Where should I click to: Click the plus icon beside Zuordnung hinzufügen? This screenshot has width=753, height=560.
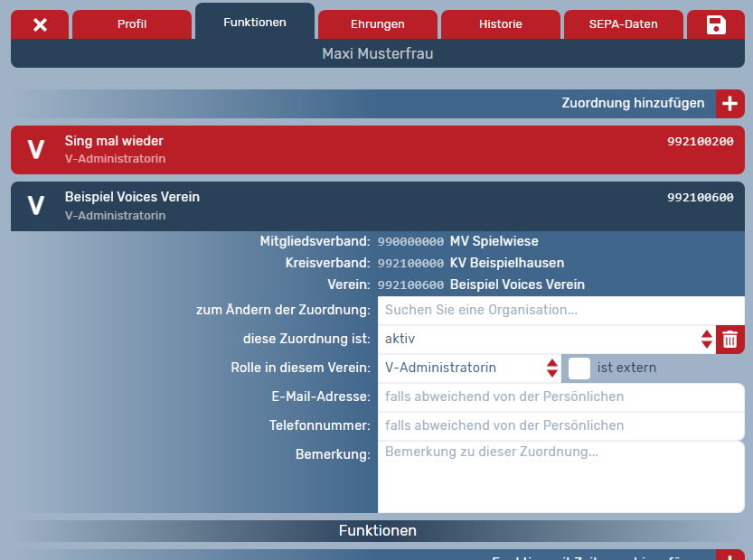tap(730, 104)
